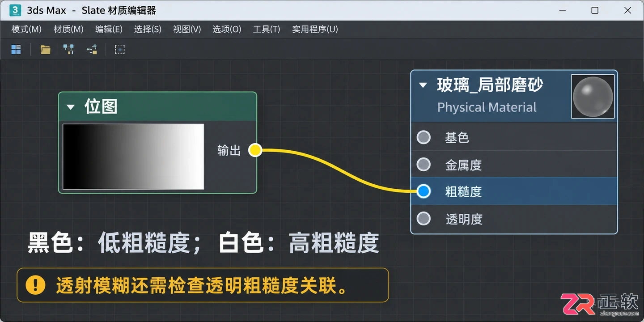
Task: Close the Slate 材质编辑器 window
Action: point(628,10)
